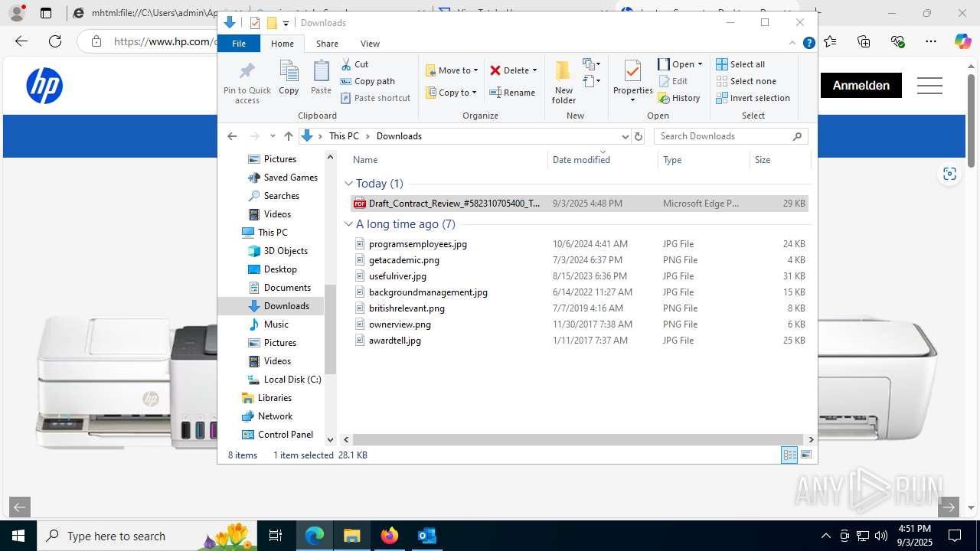Click the Cut scissors button
Viewport: 980px width, 551px height.
354,64
